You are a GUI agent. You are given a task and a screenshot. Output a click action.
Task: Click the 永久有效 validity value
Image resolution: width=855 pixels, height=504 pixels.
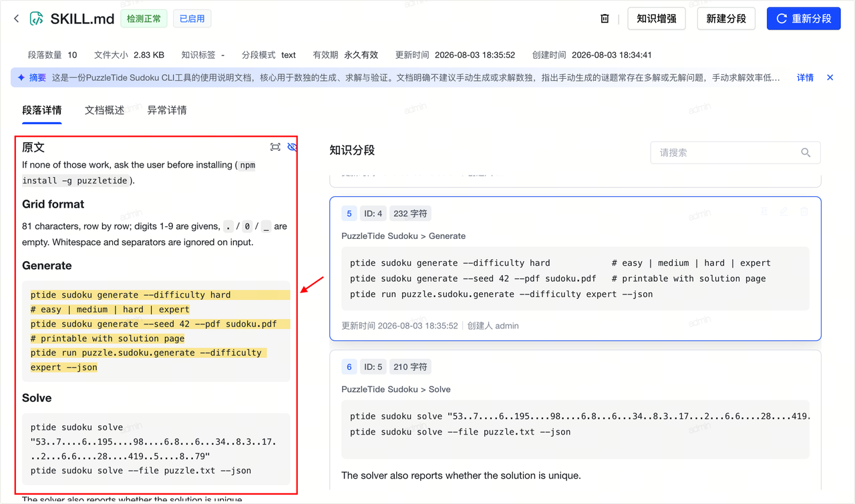[361, 55]
